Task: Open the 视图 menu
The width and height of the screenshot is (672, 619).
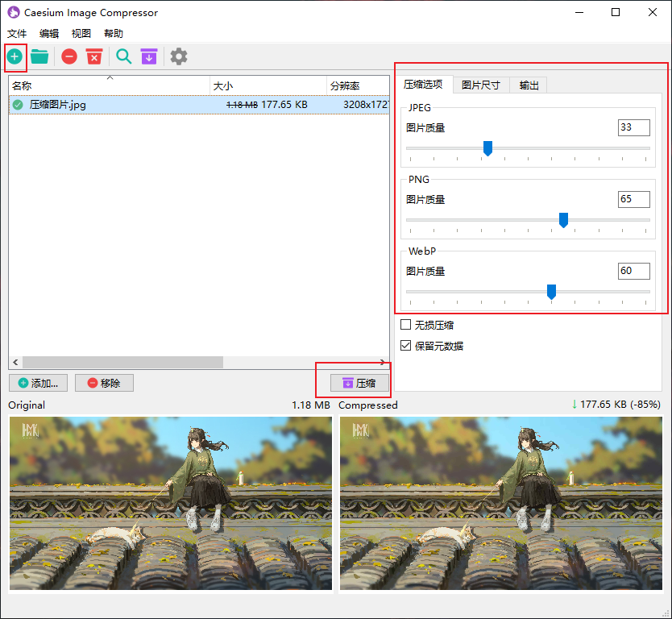Action: [81, 33]
